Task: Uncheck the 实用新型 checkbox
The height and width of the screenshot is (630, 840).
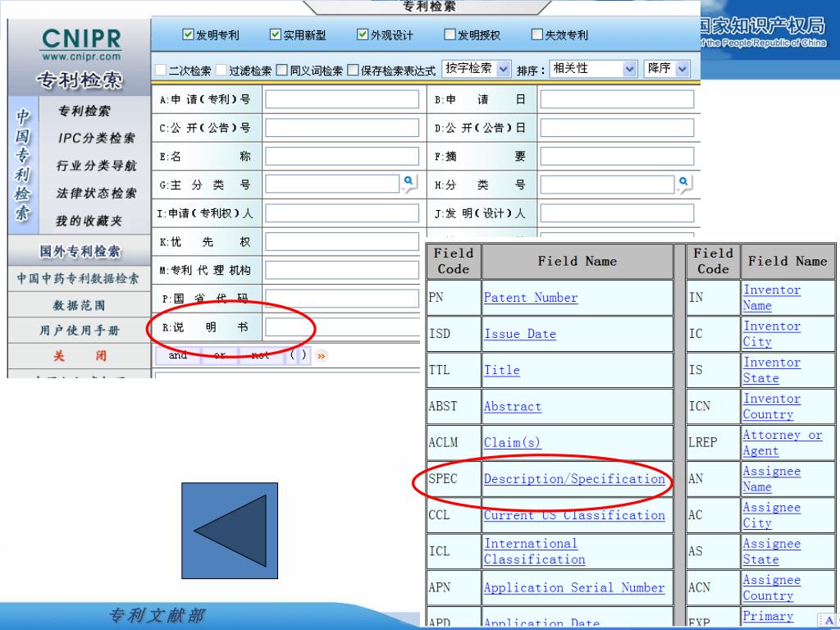Action: pyautogui.click(x=275, y=34)
